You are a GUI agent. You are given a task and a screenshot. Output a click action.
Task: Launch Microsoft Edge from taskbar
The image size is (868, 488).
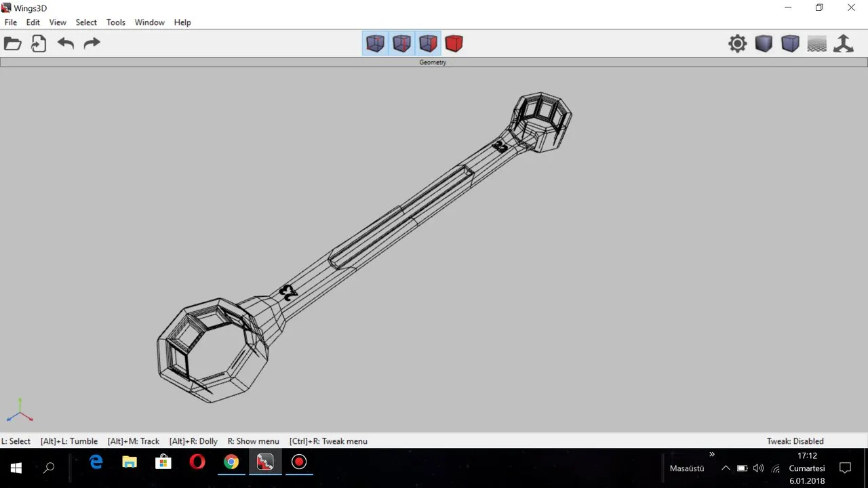point(96,462)
